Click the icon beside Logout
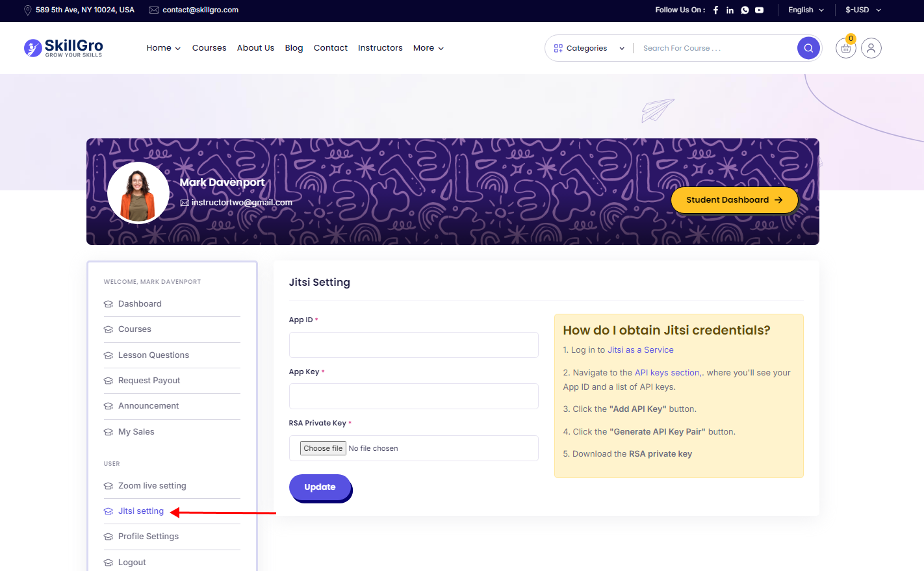 tap(109, 563)
